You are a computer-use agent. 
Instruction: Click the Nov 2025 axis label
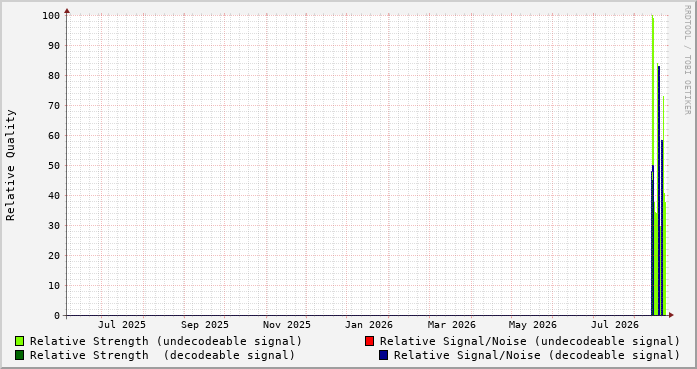click(287, 325)
